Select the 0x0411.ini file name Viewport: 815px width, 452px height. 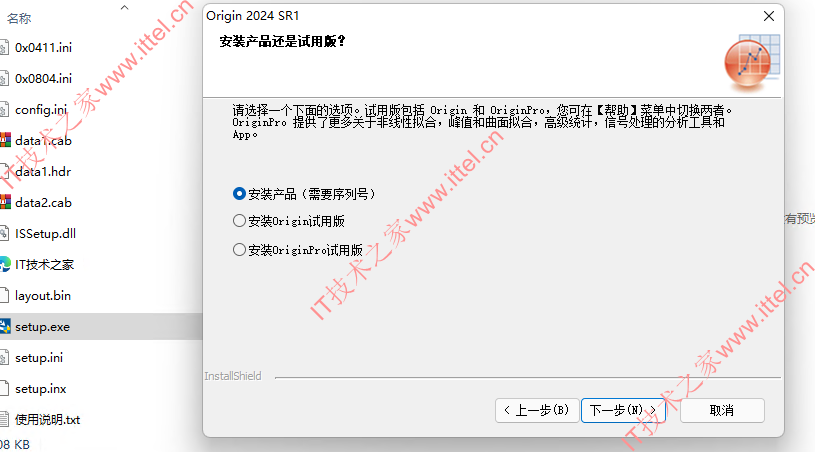point(44,48)
